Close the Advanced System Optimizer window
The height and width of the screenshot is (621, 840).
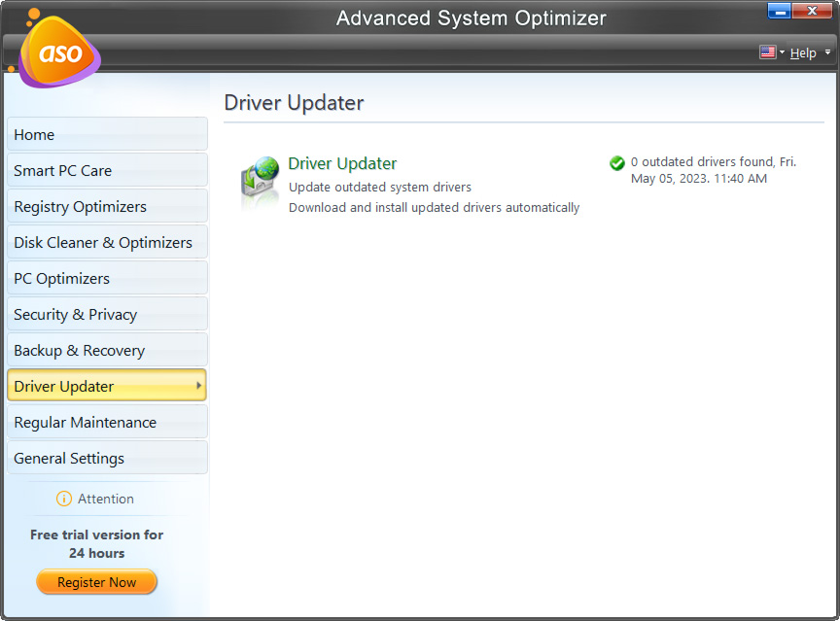click(812, 11)
